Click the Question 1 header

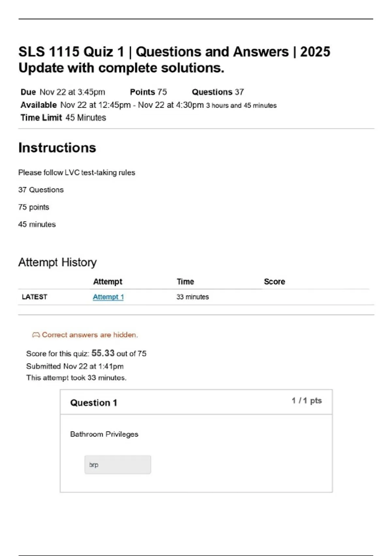(94, 403)
